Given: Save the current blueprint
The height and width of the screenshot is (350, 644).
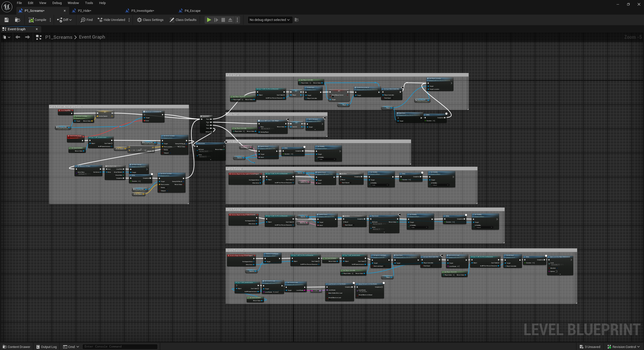Looking at the screenshot, I should point(7,20).
